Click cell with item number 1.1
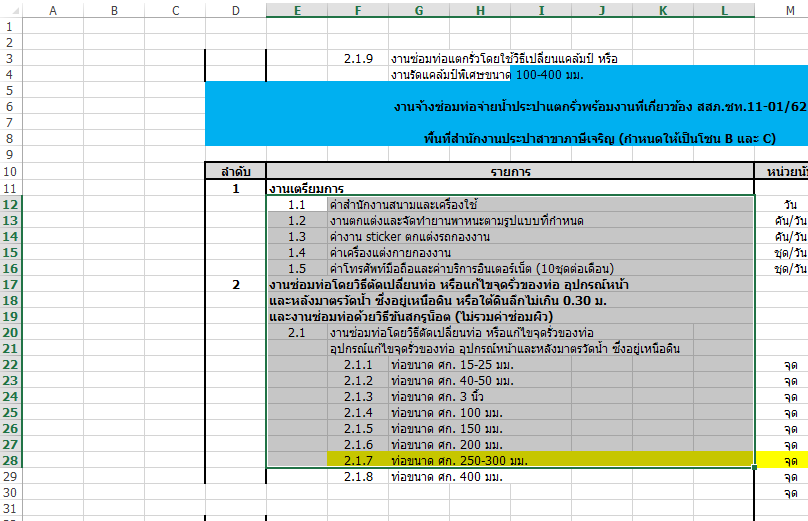Screen dimensions: 808x521 click(x=297, y=205)
